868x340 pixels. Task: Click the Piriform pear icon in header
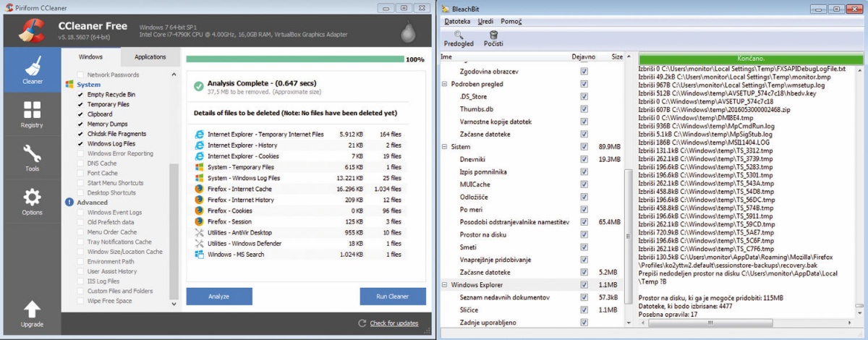409,32
